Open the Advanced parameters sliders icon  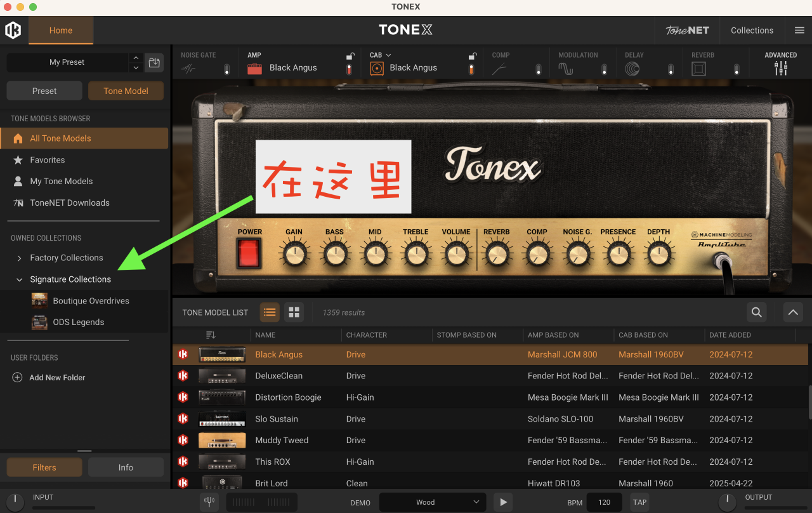coord(781,69)
